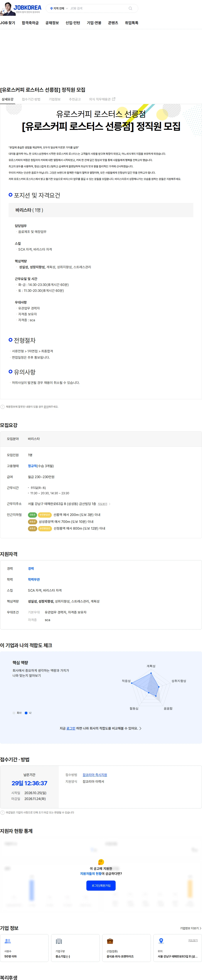Open the 공채정보 menu
202x980 pixels.
coord(52,23)
